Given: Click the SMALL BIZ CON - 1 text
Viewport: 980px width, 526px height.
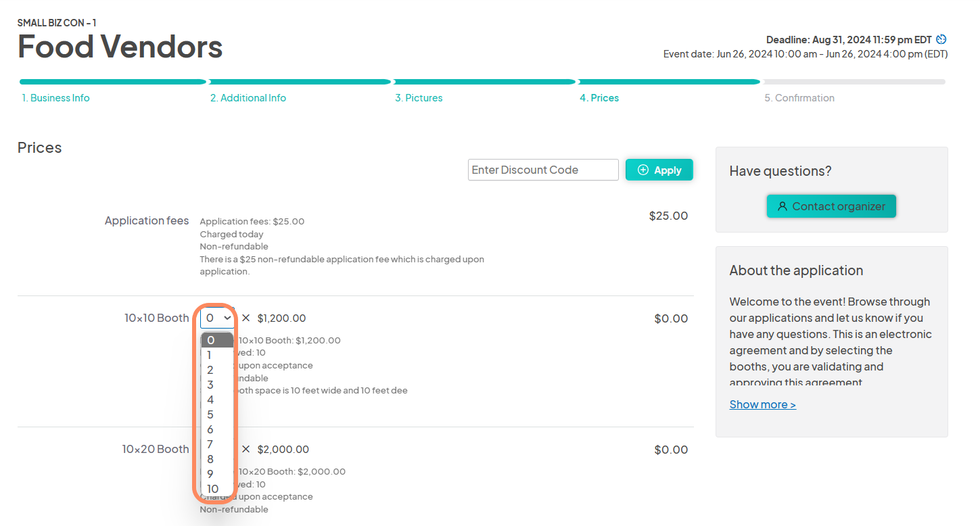Looking at the screenshot, I should 57,22.
